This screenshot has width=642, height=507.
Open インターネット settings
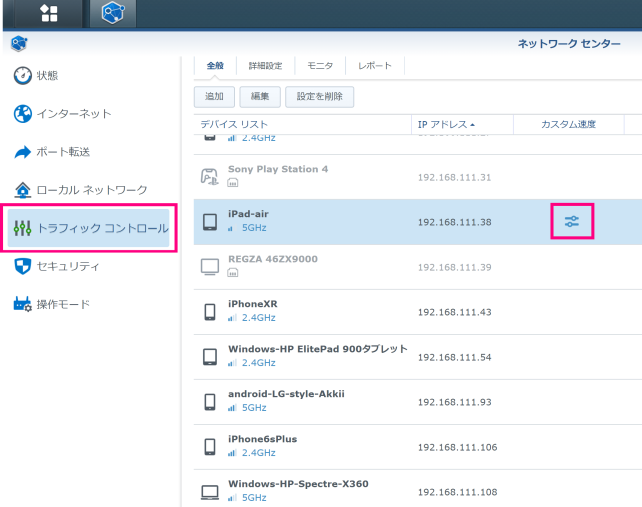(x=62, y=113)
